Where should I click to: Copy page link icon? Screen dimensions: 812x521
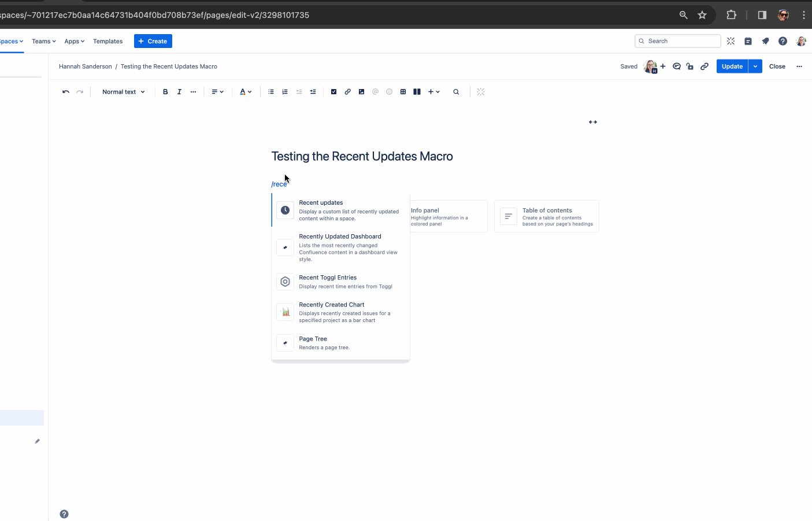[705, 66]
